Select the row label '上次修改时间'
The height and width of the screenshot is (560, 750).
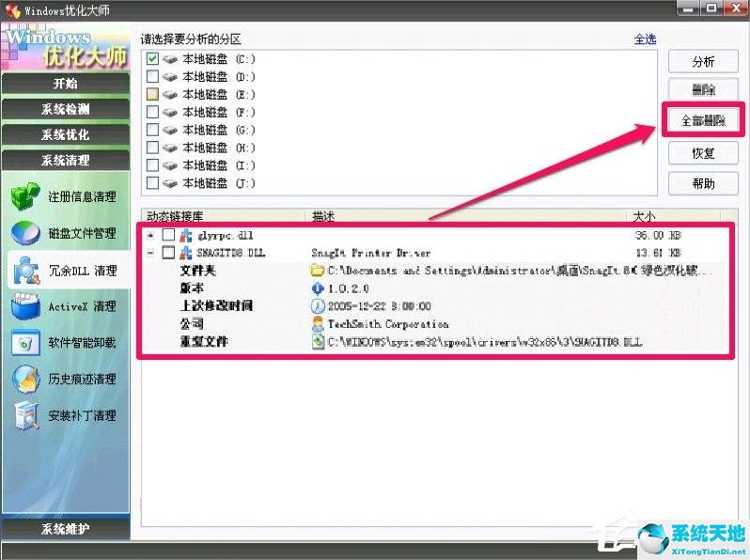tap(216, 306)
